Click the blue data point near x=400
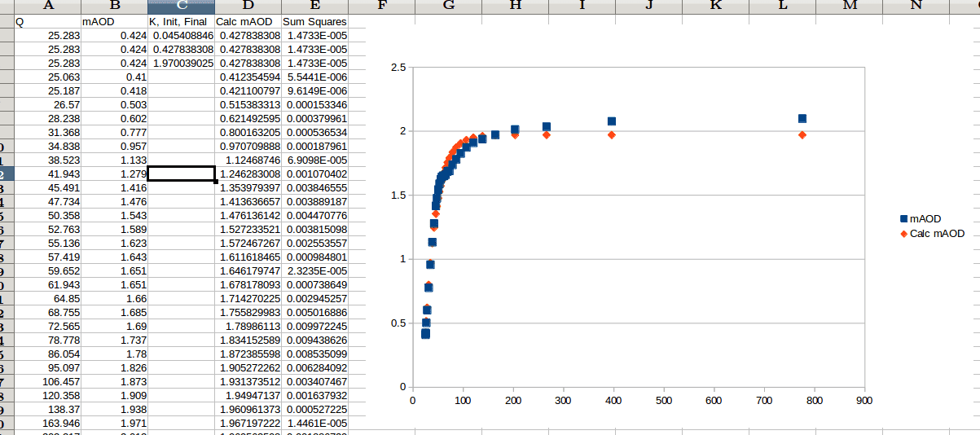This screenshot has width=980, height=435. pyautogui.click(x=612, y=121)
